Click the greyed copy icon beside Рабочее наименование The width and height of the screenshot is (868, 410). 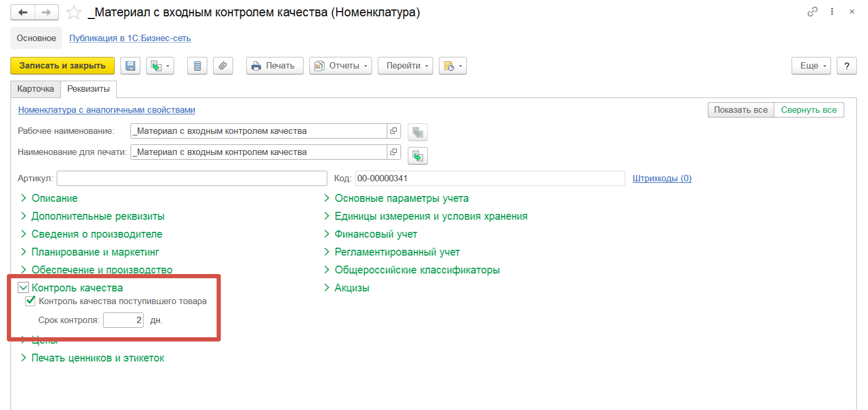(417, 132)
